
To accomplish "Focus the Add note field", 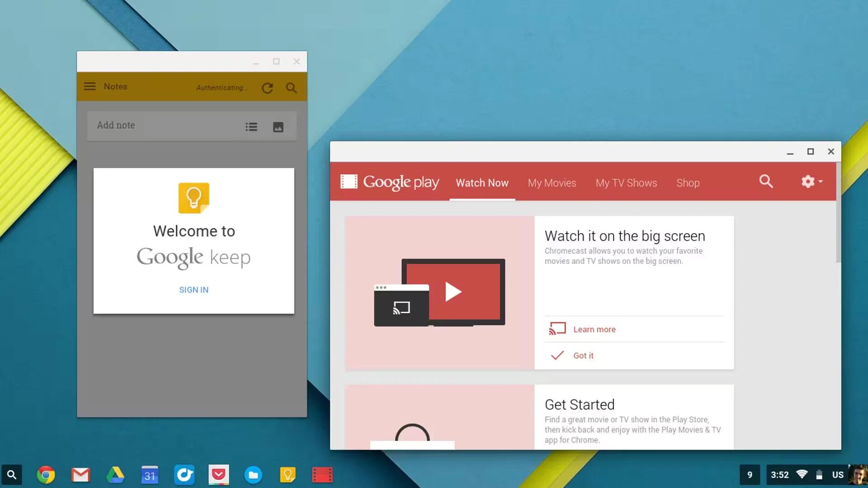I will pyautogui.click(x=192, y=126).
